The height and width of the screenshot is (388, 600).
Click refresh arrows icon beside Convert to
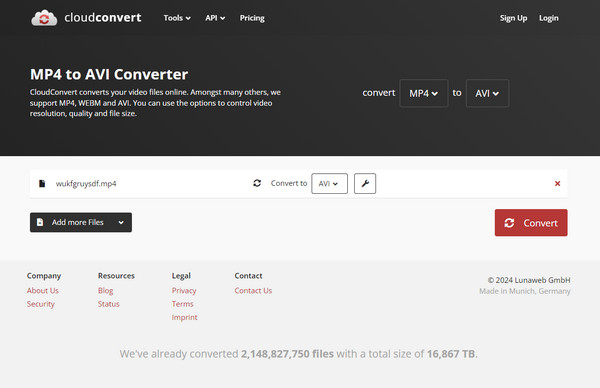257,183
